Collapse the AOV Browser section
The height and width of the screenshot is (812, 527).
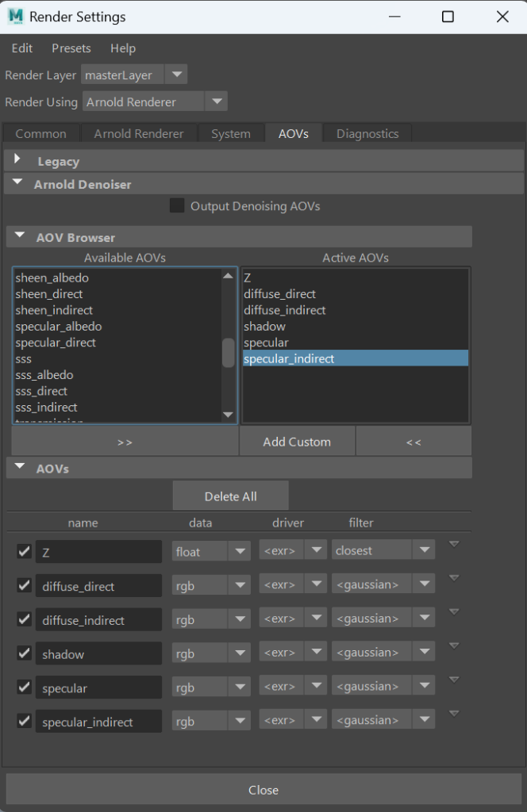[x=20, y=236]
